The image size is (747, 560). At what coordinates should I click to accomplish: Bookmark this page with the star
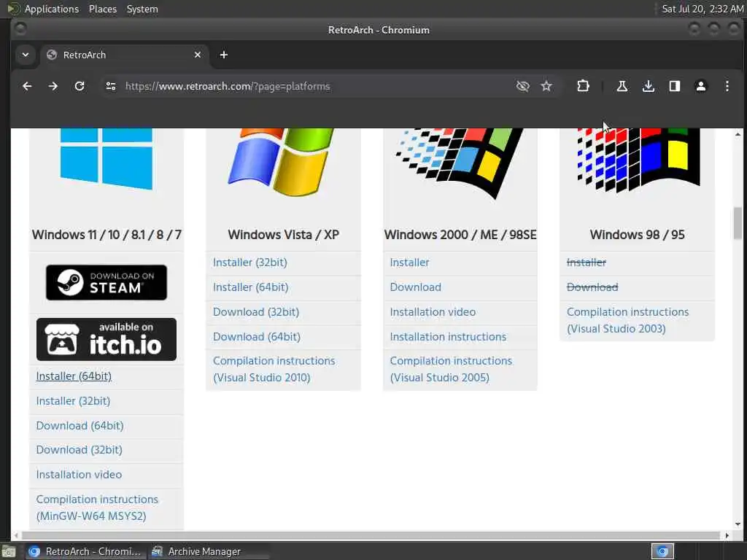(546, 86)
